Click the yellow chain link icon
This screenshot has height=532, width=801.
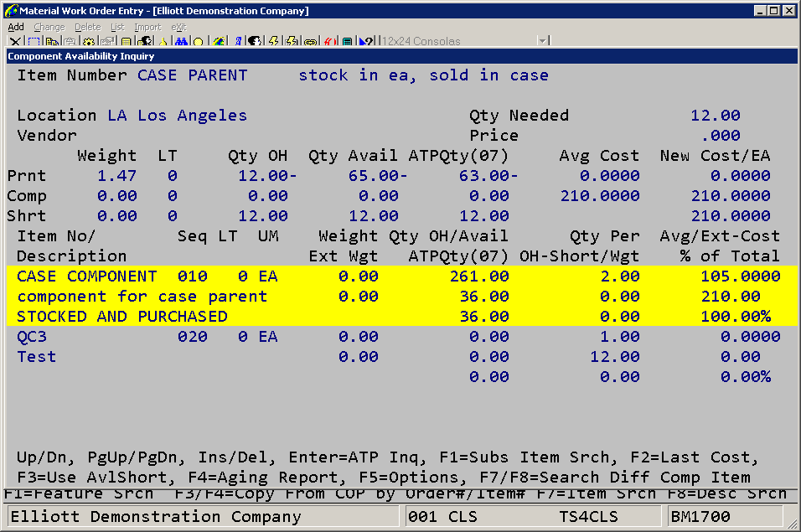(310, 42)
